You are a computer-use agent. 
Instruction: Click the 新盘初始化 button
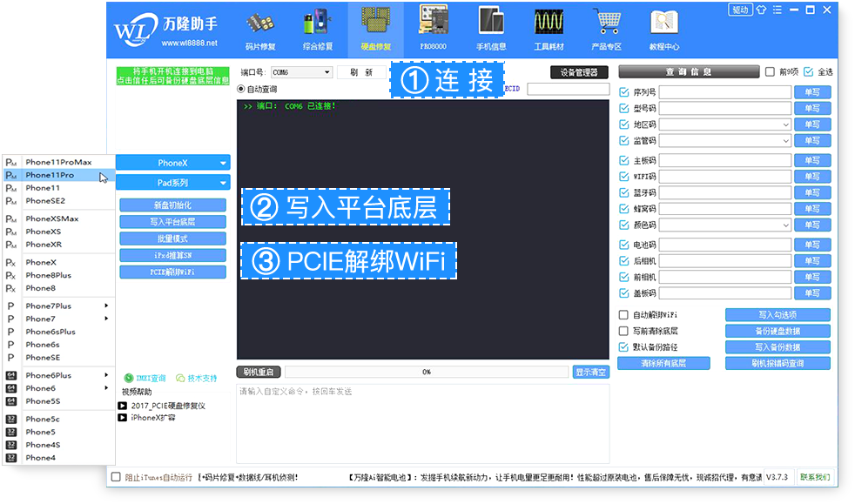tap(173, 205)
